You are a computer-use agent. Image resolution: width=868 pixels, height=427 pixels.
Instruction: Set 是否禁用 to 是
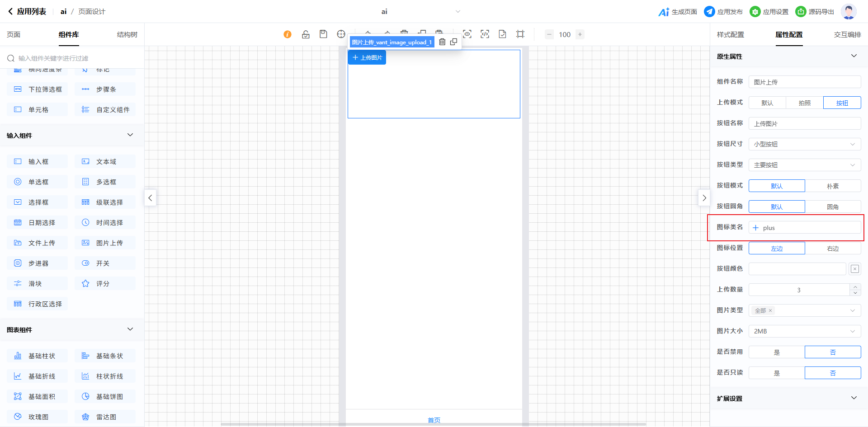click(x=777, y=352)
